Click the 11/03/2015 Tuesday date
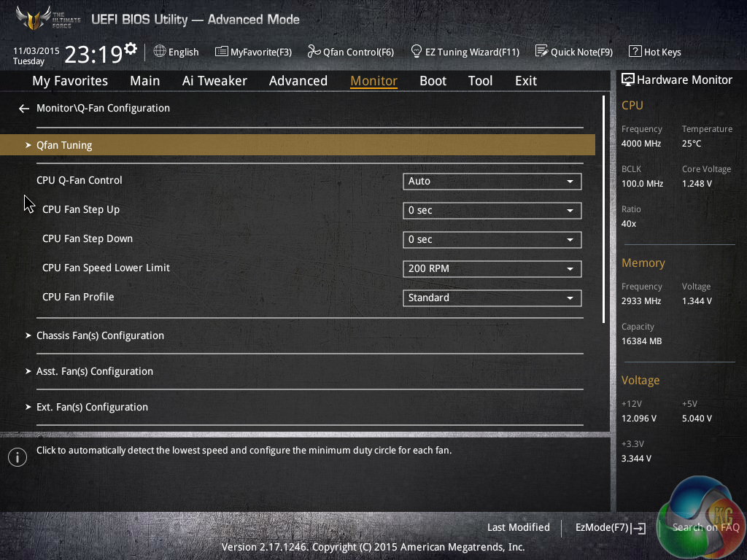 36,55
